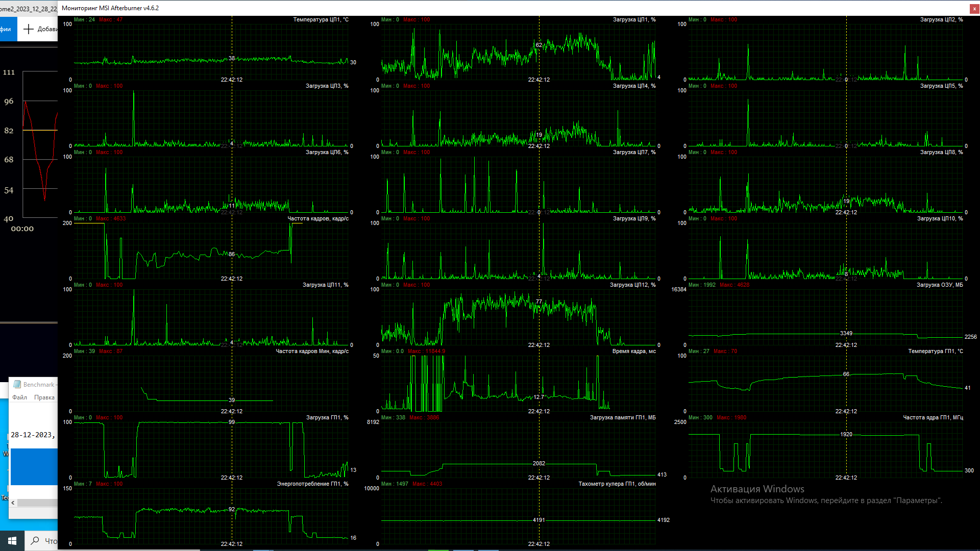Click the 28-12-2023 text line in Notepad

pos(32,435)
